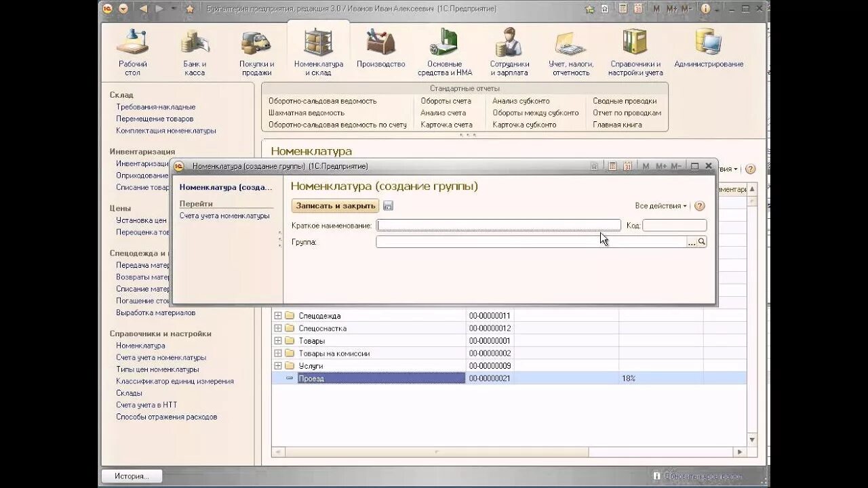Click the forward arrow in main title bar
This screenshot has width=868, height=488.
tap(159, 9)
